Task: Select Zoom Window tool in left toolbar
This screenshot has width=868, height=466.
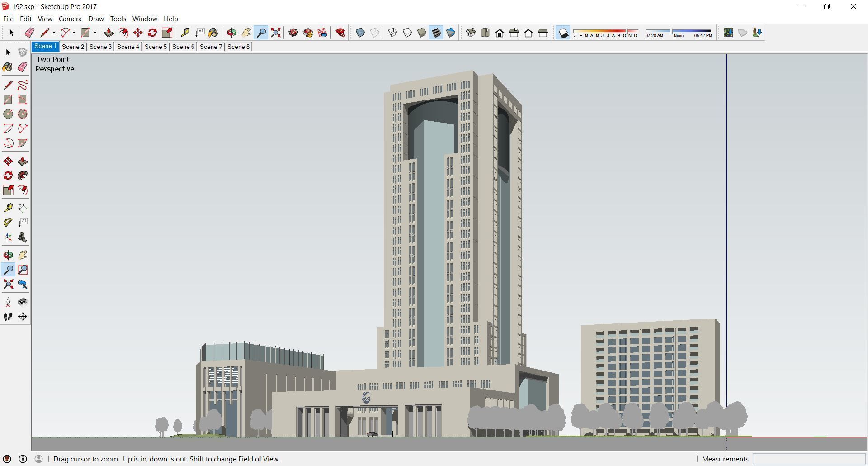Action: click(x=23, y=270)
